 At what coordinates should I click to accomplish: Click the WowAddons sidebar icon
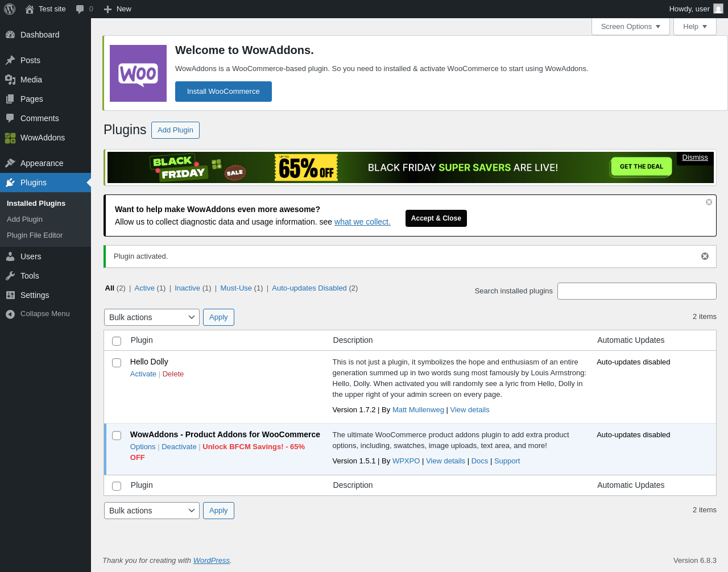point(10,138)
